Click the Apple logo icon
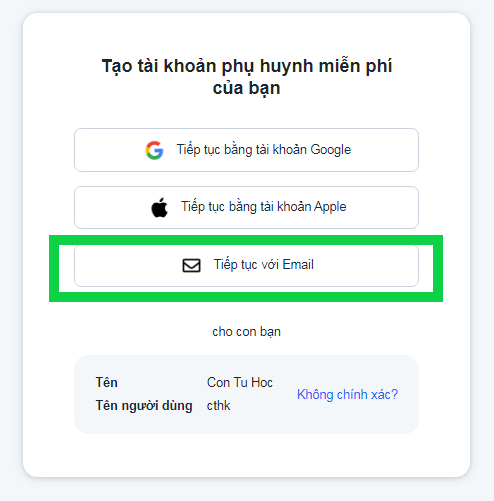Image resolution: width=494 pixels, height=501 pixels. point(159,207)
